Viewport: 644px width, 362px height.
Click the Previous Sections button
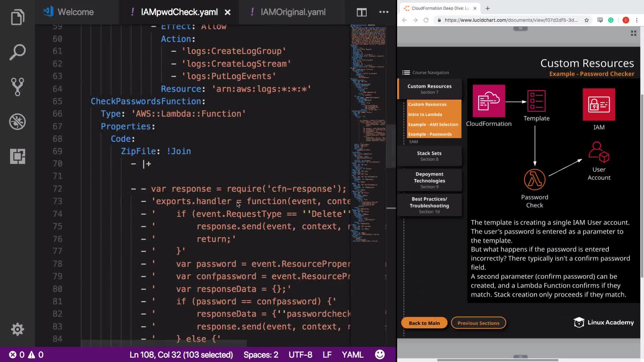point(478,323)
